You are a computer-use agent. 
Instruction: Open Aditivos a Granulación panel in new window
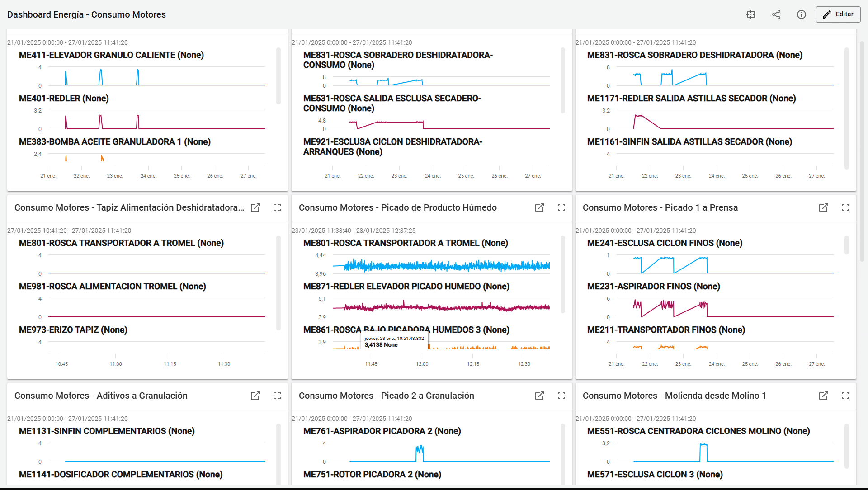pyautogui.click(x=255, y=396)
